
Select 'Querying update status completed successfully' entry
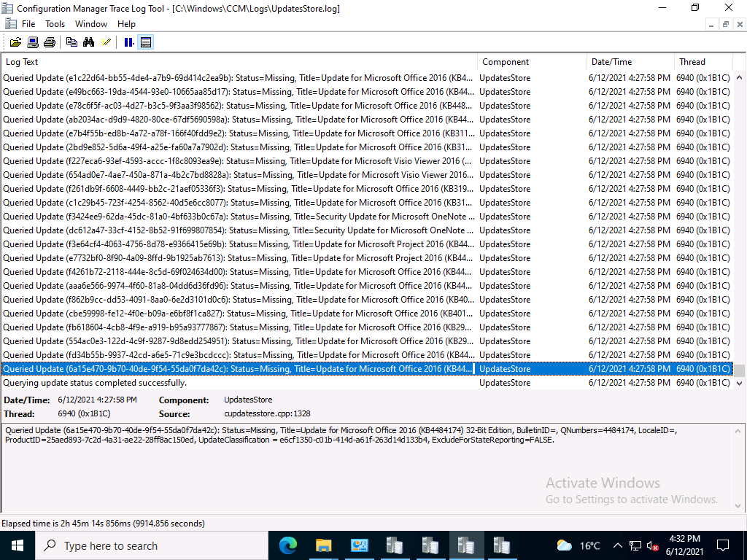tap(367, 382)
